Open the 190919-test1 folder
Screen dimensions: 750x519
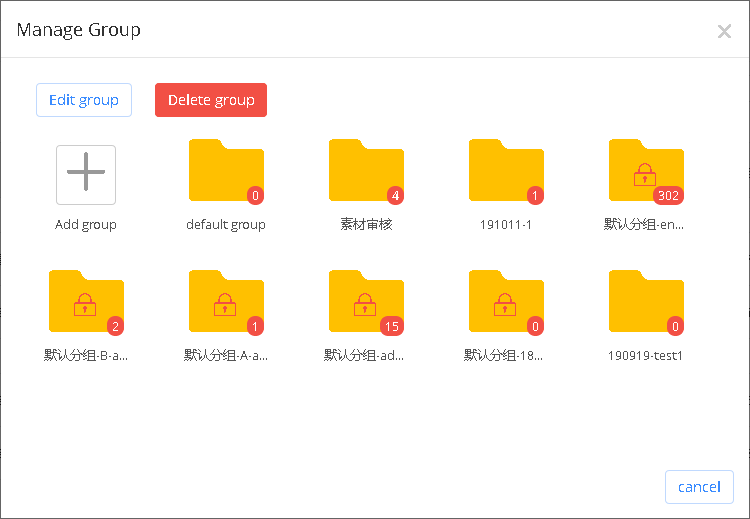[646, 301]
